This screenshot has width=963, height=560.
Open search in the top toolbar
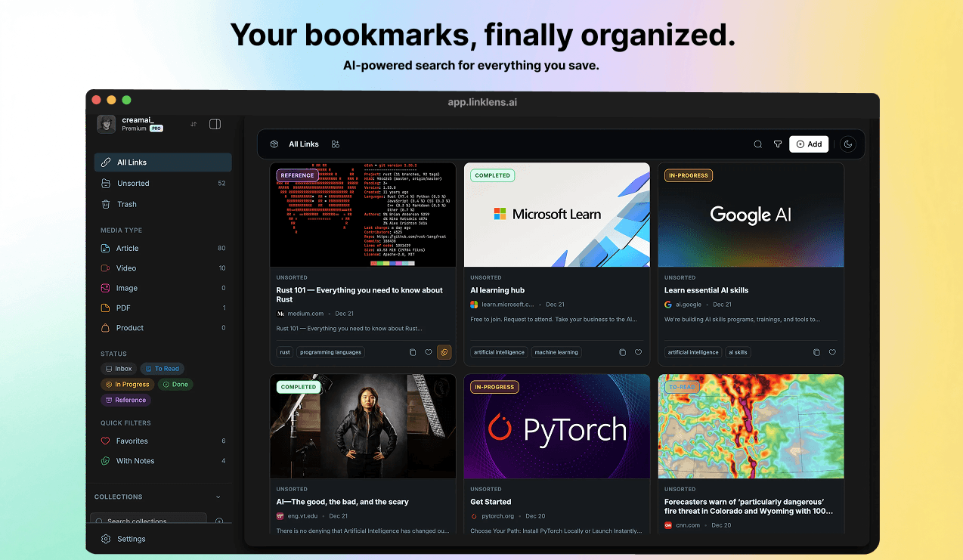757,144
